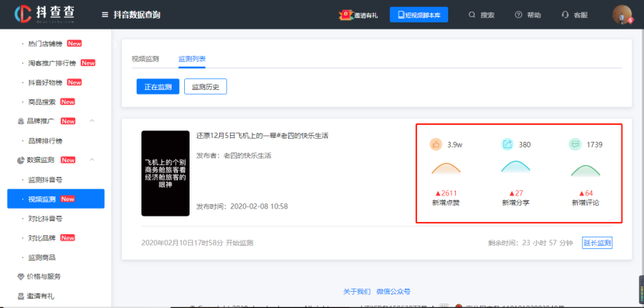Open the monitored video thumbnail
Screen dimensions: 644x308
pos(165,174)
